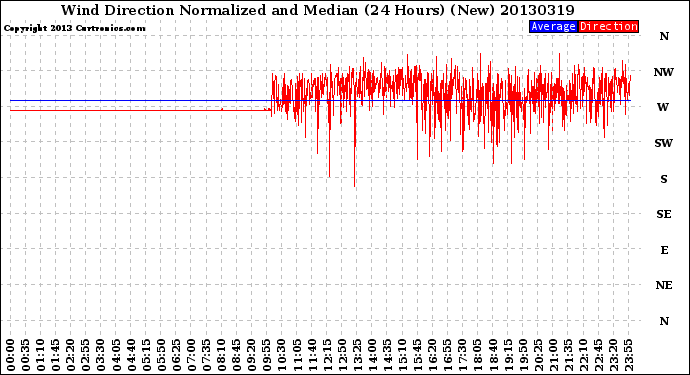Click the 21:35 time axis label
This screenshot has height=375, width=690.
[x=568, y=355]
